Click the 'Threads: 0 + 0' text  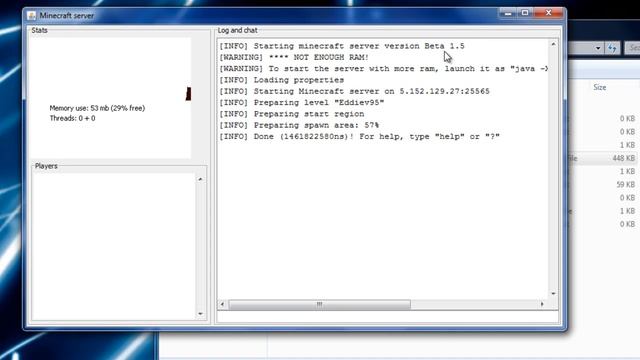[x=73, y=118]
